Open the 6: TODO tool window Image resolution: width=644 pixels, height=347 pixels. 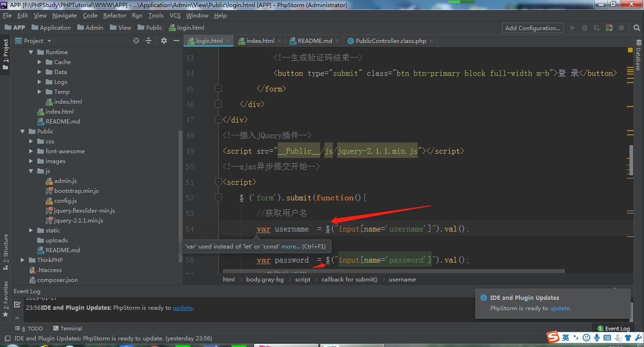(x=29, y=329)
